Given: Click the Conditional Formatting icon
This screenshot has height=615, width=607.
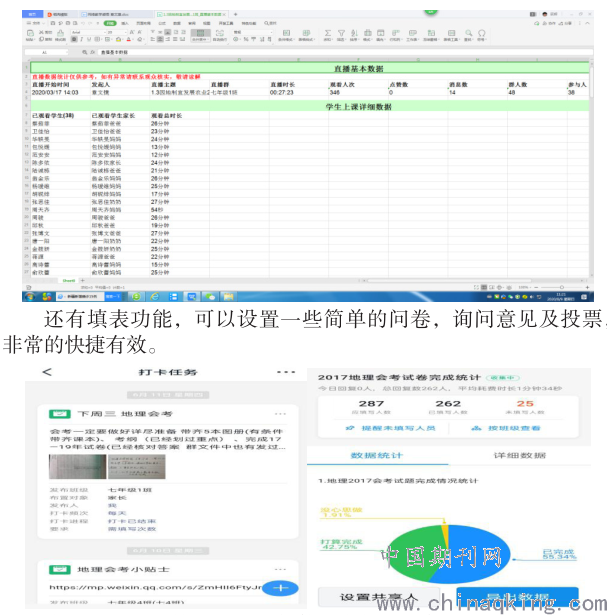Looking at the screenshot, I should coord(286,33).
